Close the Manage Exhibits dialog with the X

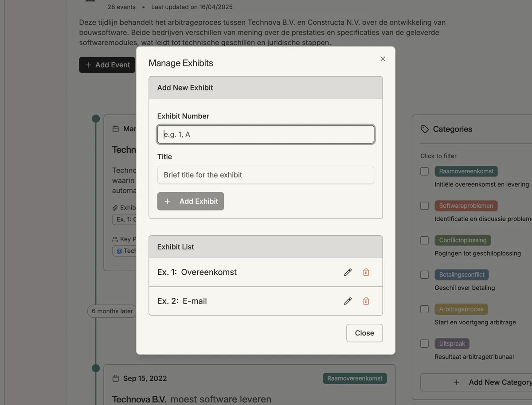coord(382,58)
